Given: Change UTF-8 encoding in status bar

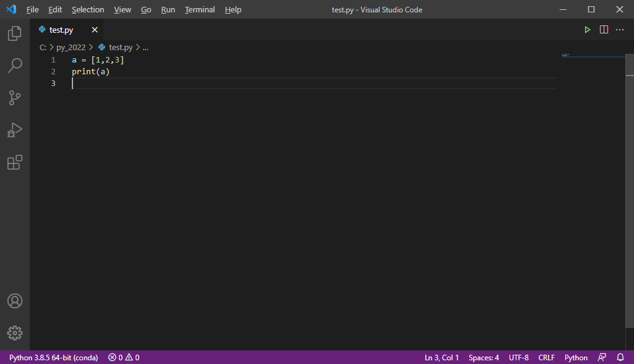Looking at the screenshot, I should [518, 357].
